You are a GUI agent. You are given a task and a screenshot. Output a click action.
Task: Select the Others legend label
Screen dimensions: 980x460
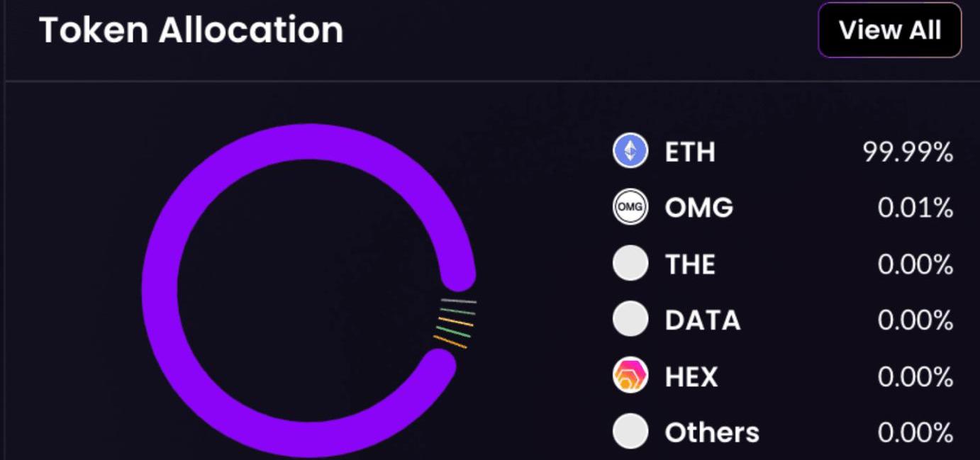tap(711, 432)
